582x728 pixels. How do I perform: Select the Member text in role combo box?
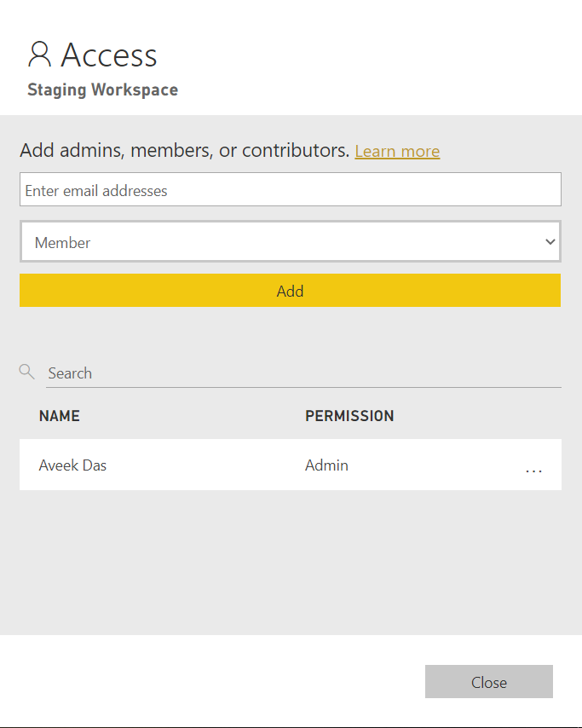(62, 243)
